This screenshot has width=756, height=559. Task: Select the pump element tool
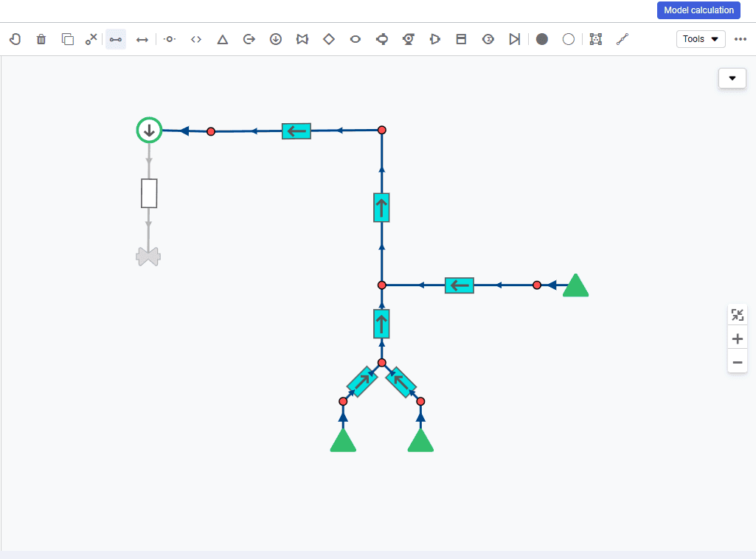(409, 39)
